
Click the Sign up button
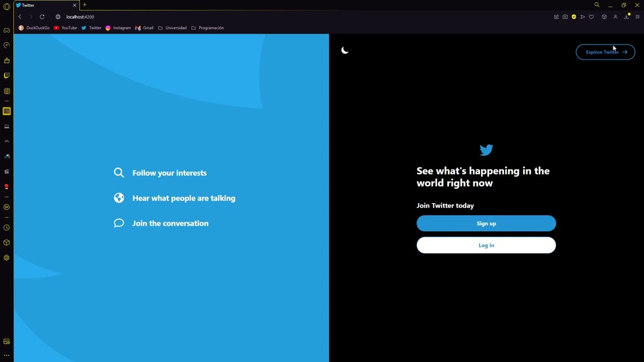(x=486, y=223)
